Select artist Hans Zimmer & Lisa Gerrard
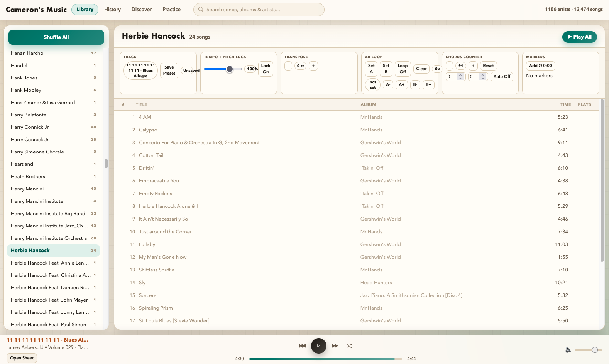 (53, 103)
